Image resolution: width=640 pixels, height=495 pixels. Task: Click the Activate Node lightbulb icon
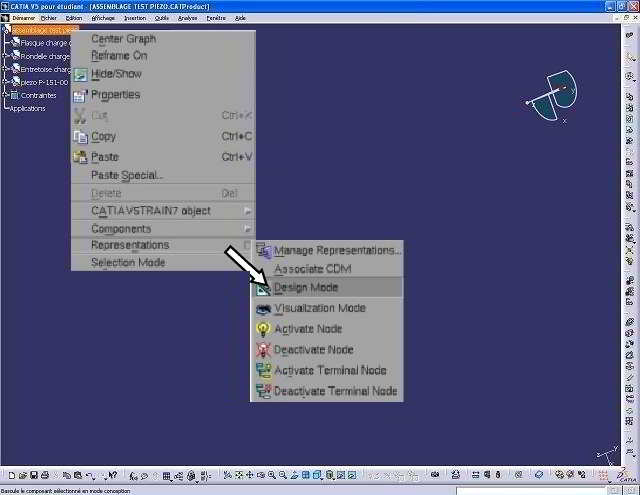(263, 329)
